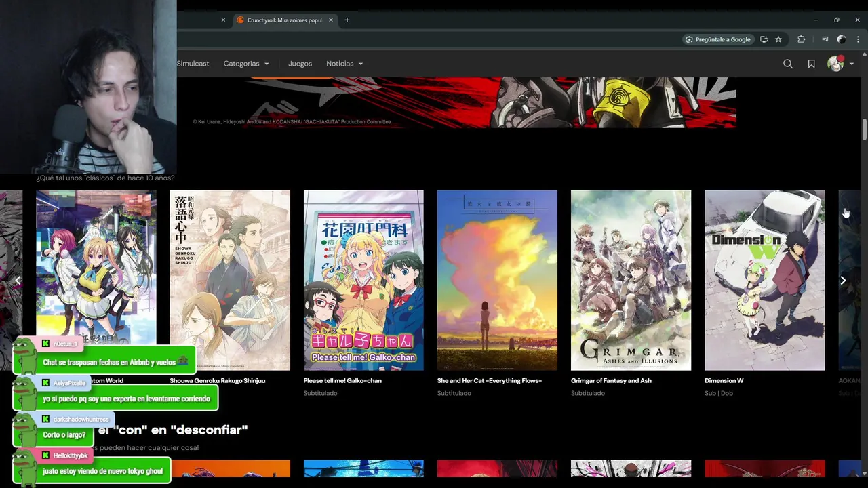
Task: Open Dimension W poster
Action: click(x=765, y=281)
